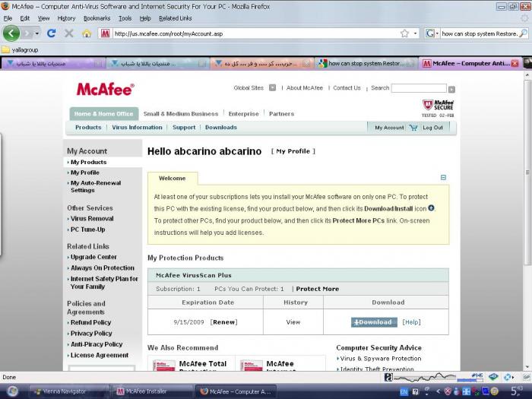The height and width of the screenshot is (399, 532).
Task: Open the Bookmarks menu
Action: [97, 17]
